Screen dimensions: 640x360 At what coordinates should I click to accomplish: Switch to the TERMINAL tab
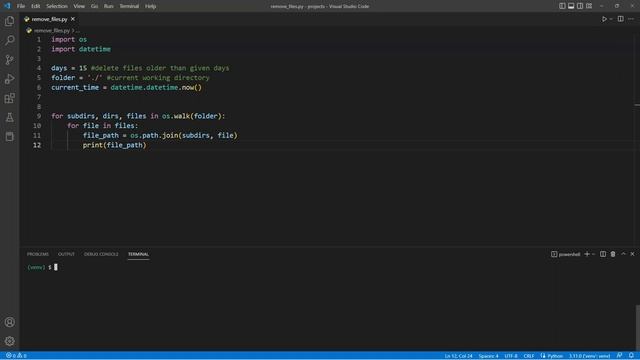point(138,254)
